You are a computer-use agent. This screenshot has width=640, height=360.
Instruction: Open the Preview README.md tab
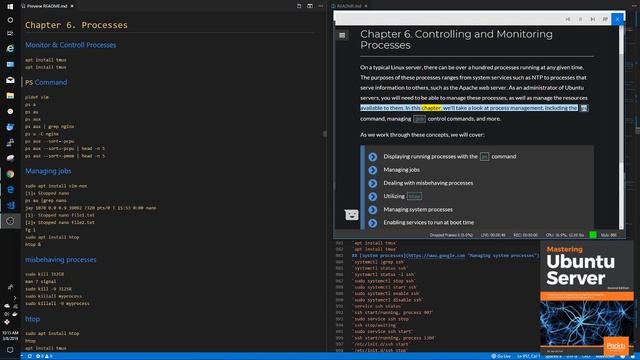click(x=47, y=6)
